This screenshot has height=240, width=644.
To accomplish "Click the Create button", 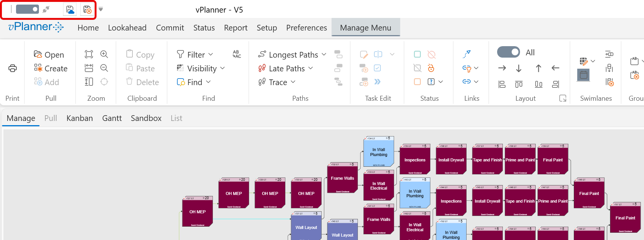I will click(51, 68).
